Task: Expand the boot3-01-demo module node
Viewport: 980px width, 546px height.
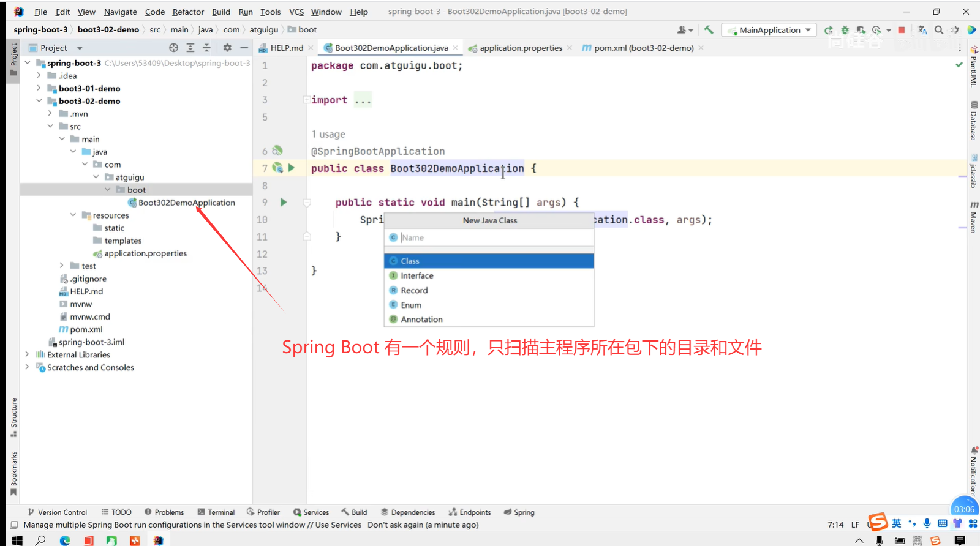Action: coord(39,88)
